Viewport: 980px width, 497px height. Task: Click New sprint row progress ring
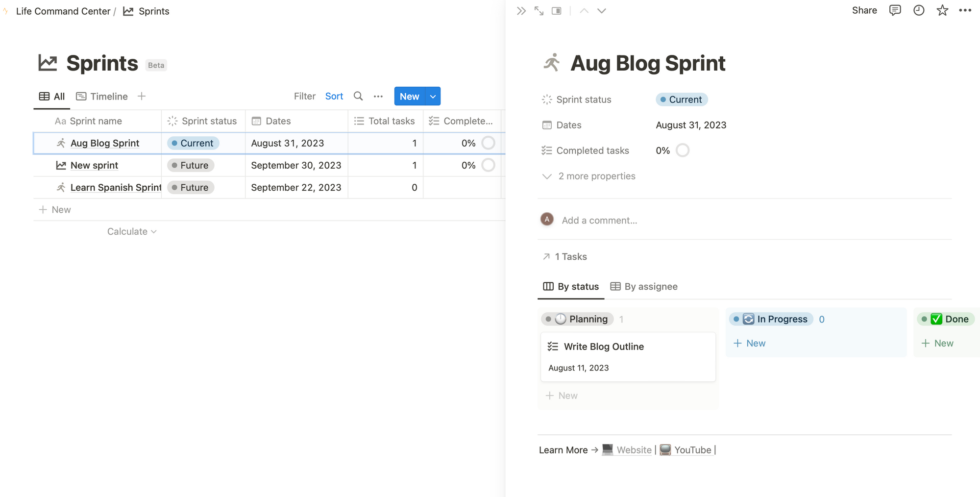pos(488,165)
